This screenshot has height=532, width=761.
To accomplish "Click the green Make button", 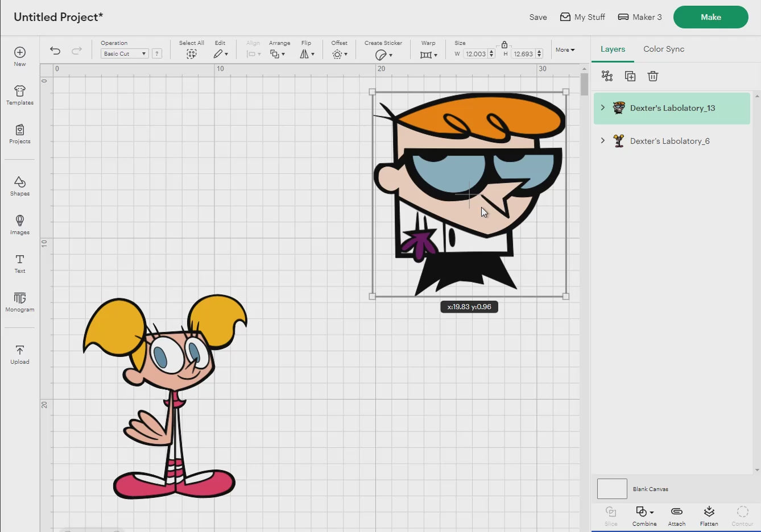I will pos(710,17).
